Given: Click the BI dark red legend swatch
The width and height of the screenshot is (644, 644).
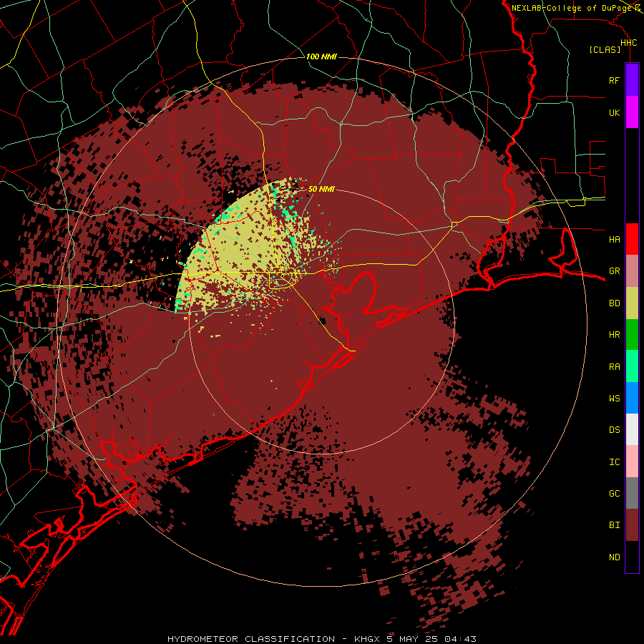Looking at the screenshot, I should [x=632, y=525].
